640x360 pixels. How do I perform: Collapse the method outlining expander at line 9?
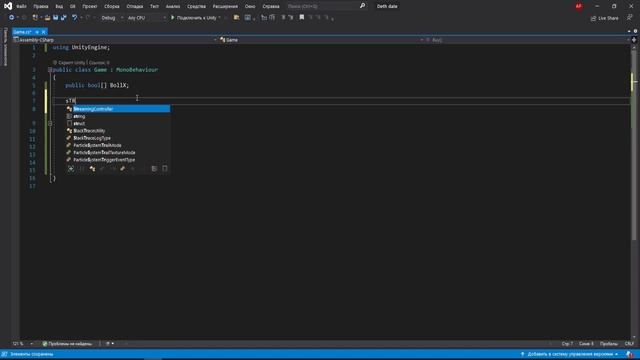pos(50,123)
